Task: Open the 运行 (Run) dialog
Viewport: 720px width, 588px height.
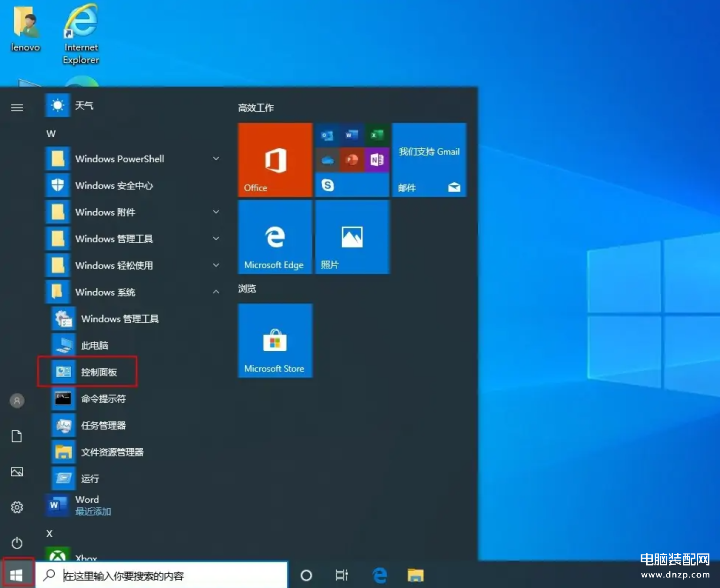Action: pos(137,479)
